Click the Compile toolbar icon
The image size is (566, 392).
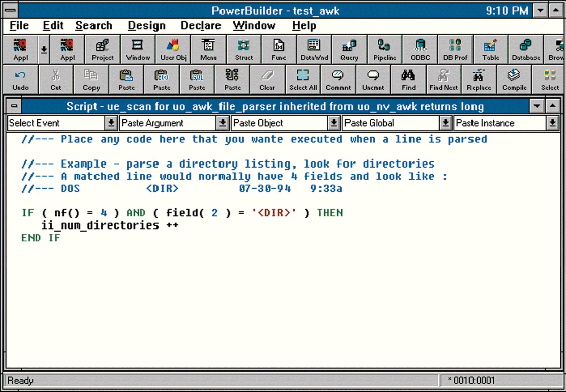pos(514,80)
